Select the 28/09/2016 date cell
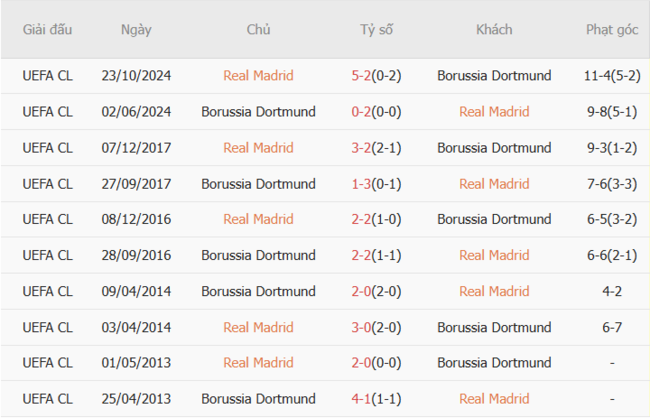 [136, 255]
